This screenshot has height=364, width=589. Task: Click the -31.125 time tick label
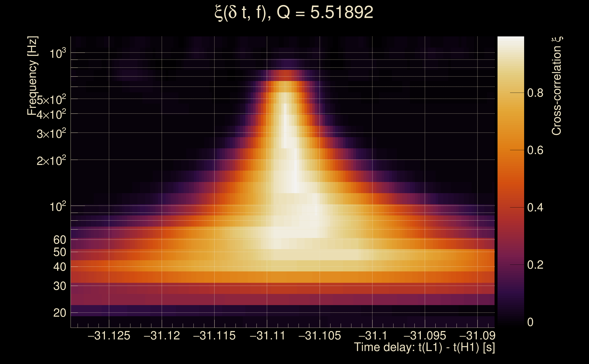tap(109, 336)
